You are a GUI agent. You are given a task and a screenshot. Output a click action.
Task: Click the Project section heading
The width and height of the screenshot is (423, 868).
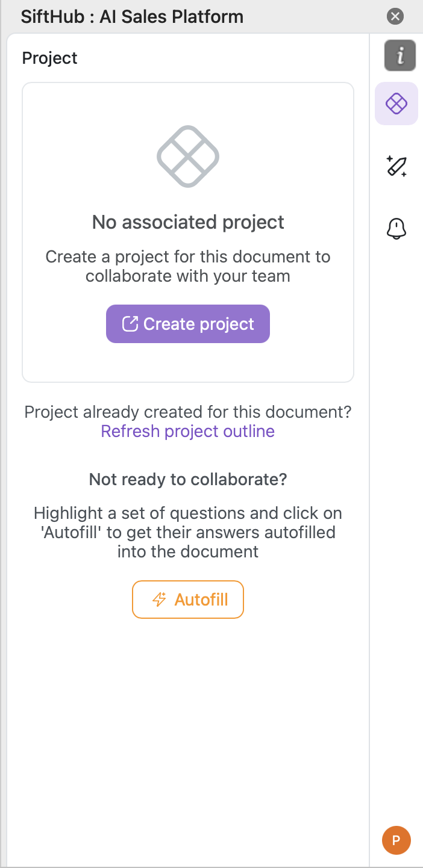pyautogui.click(x=49, y=58)
